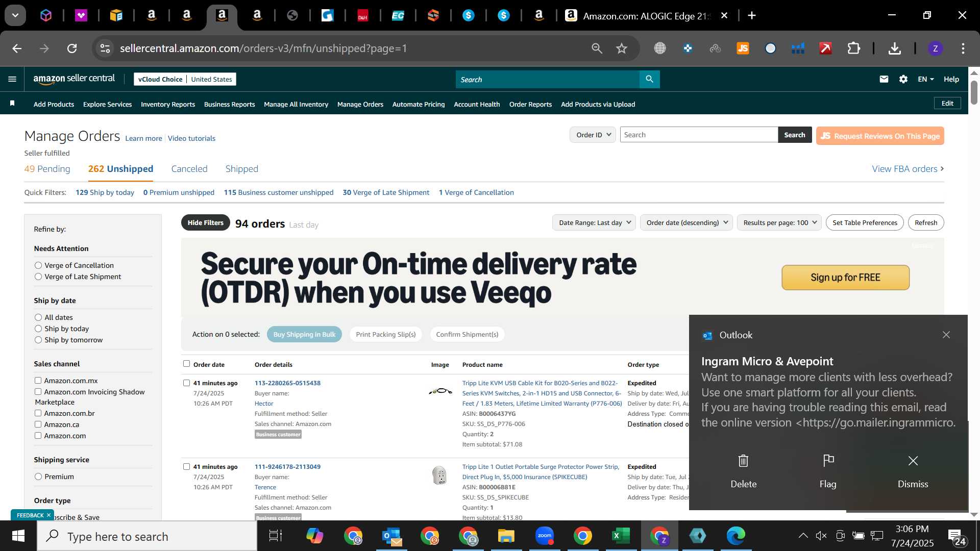
Task: Open the Order date (descending) sort dropdown
Action: click(x=687, y=222)
